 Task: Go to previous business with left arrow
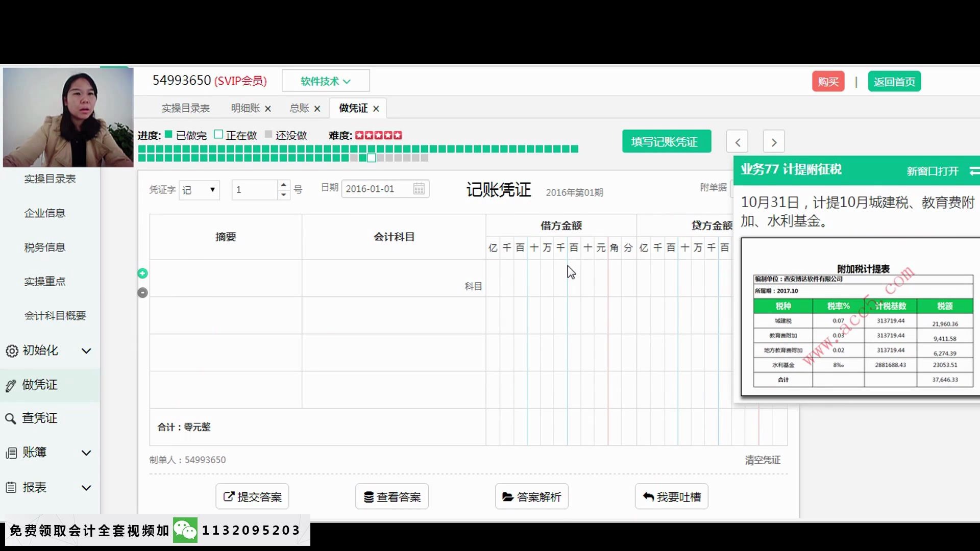tap(737, 142)
